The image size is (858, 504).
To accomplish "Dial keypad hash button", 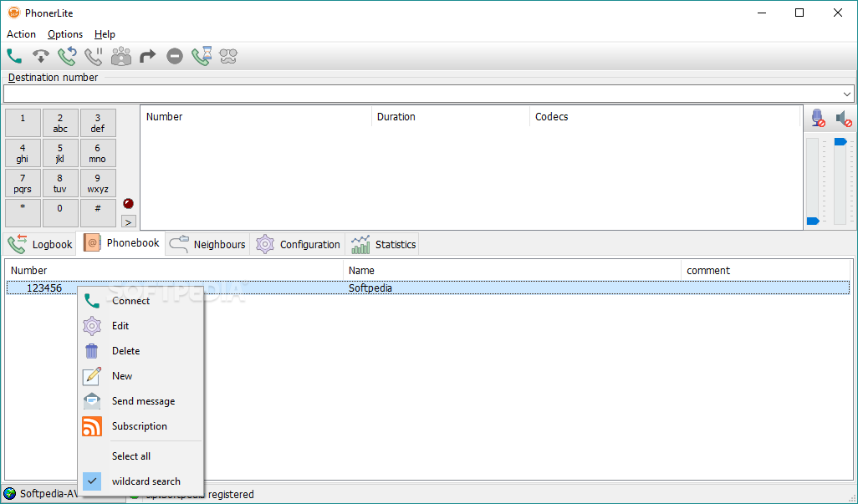I will coord(98,213).
